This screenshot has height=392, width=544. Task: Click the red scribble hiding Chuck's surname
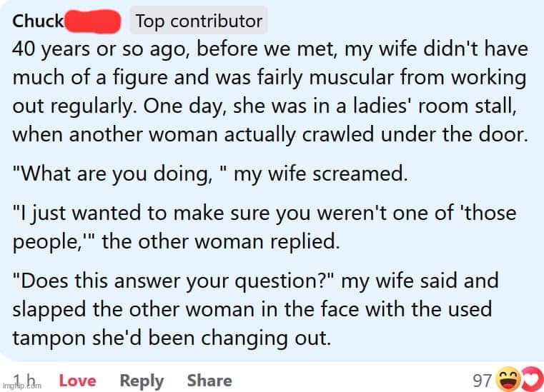click(94, 21)
